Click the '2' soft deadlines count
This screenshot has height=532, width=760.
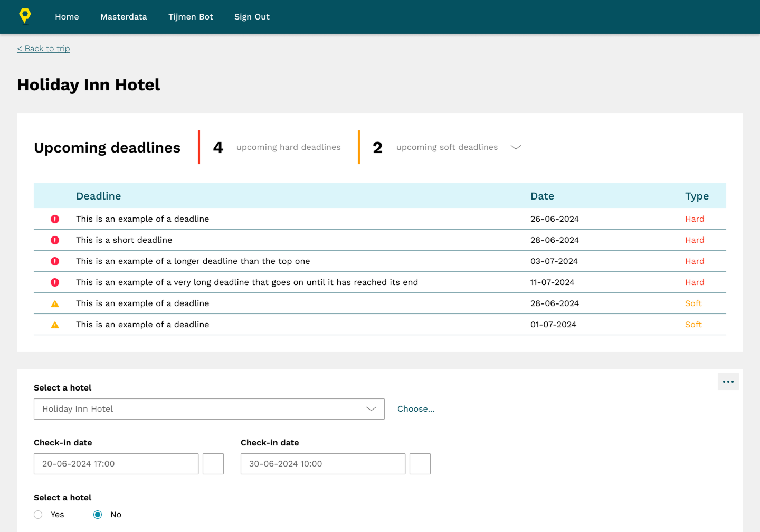click(377, 147)
